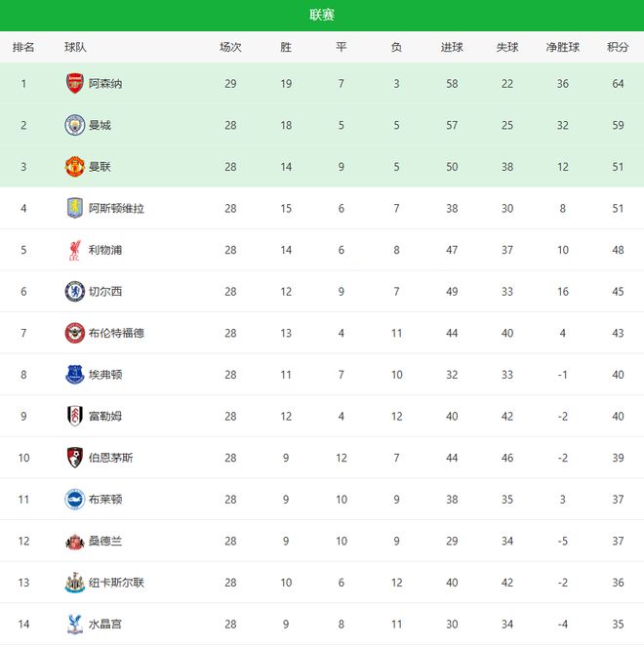Click the Fulham club crest icon
This screenshot has height=647, width=644.
click(74, 416)
